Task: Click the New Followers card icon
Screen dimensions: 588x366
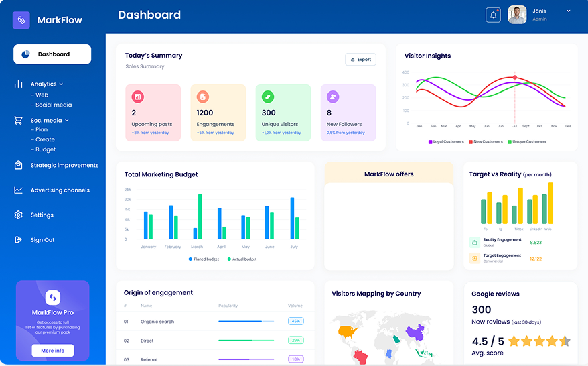Action: pos(333,97)
